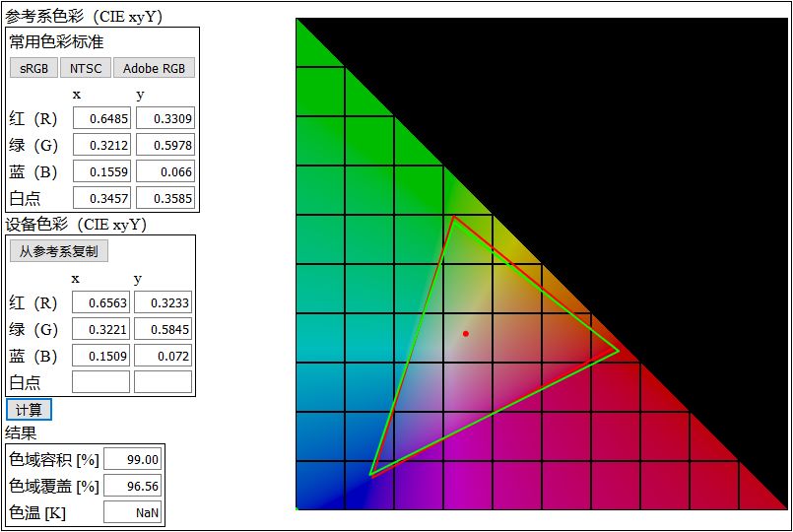Click the 计算 calculate button

[x=29, y=410]
